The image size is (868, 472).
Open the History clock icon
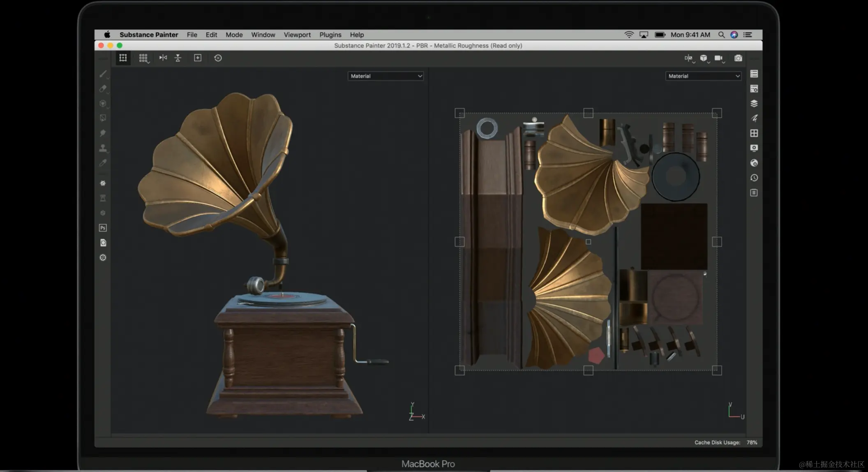(x=754, y=178)
